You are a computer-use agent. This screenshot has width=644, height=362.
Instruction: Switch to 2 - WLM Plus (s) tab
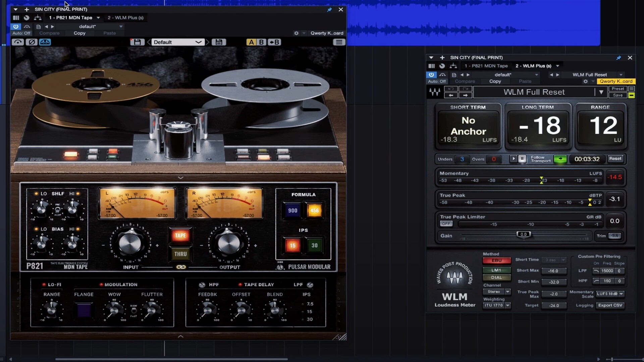[x=125, y=18]
